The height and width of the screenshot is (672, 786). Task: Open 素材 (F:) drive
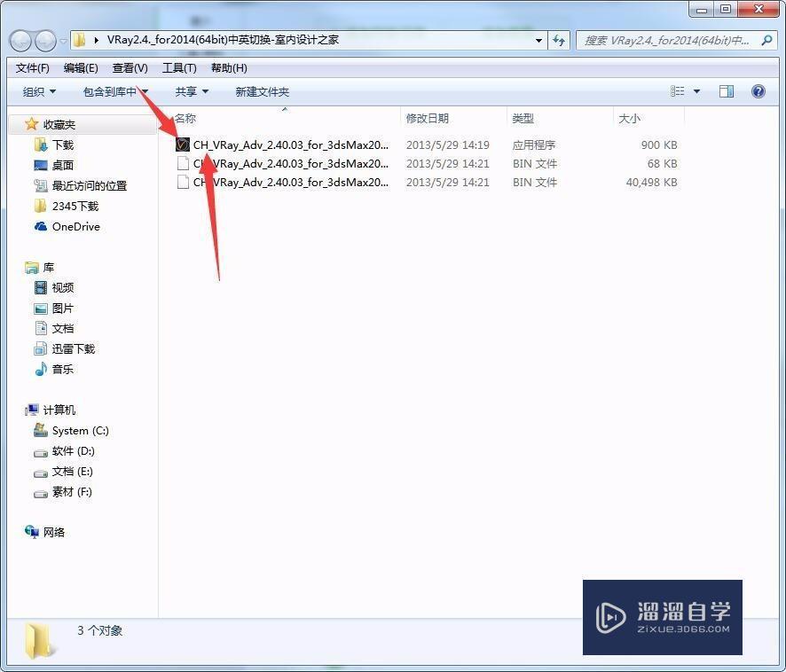coord(72,492)
